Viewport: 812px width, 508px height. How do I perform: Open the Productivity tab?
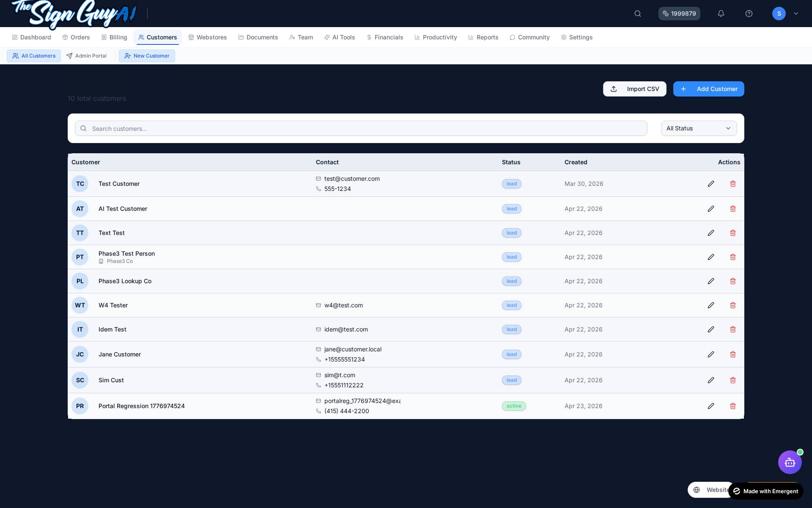[x=436, y=37]
